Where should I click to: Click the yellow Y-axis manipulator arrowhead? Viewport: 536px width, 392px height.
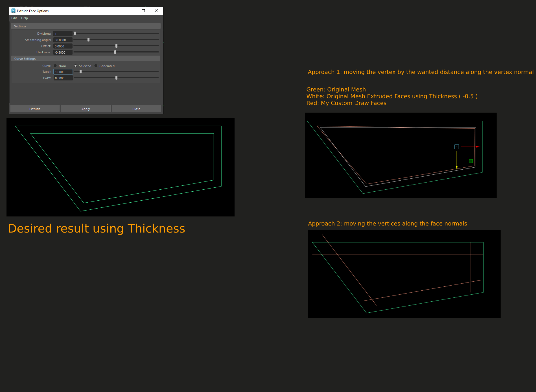[x=457, y=167]
